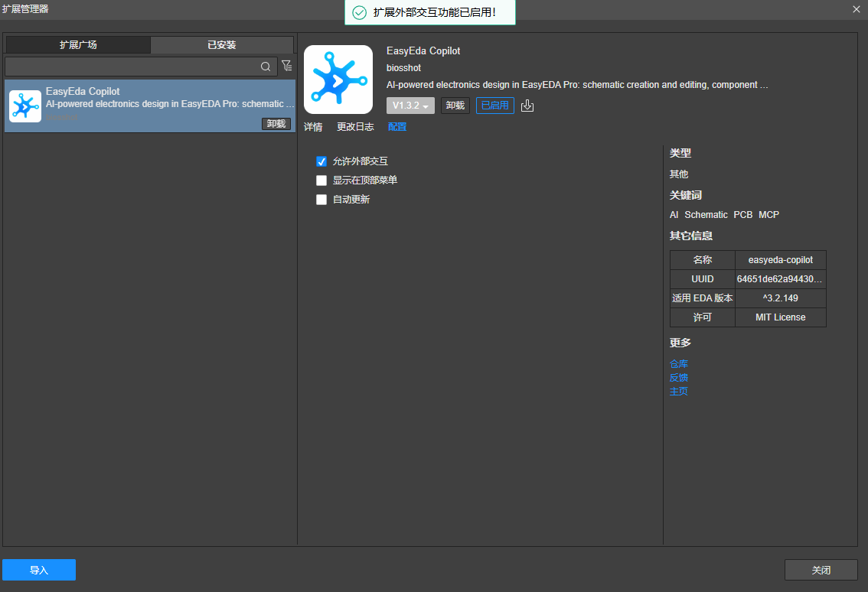Click the biosshot author name in header
Viewport: 868px width, 592px height.
(x=403, y=68)
